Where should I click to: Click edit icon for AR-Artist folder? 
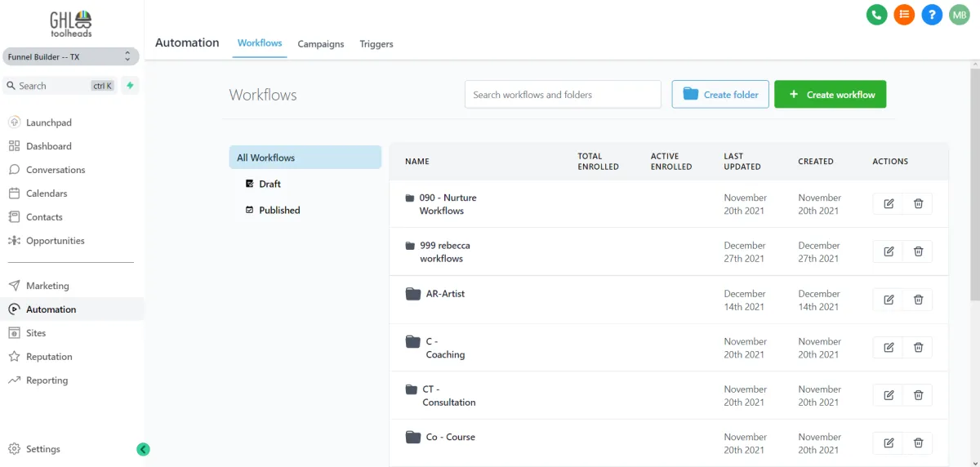coord(889,300)
